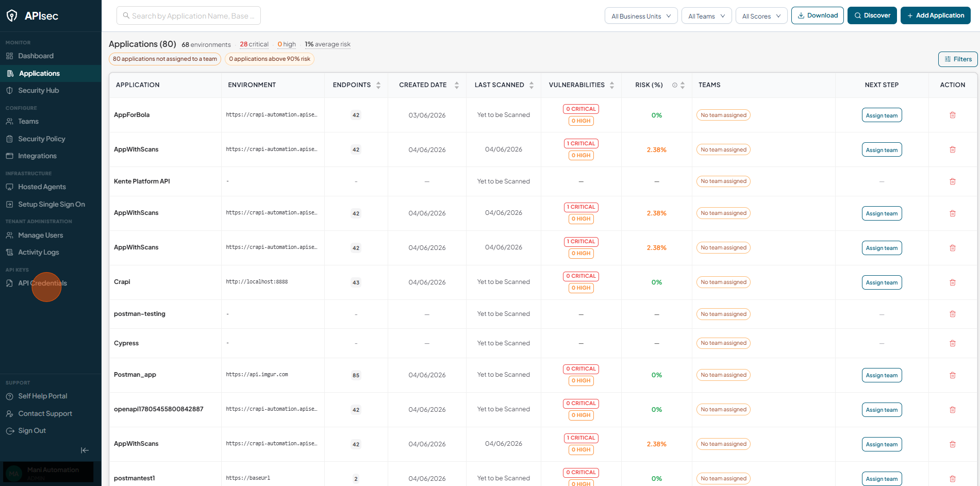Assign team for the Crapi application
Screen dimensions: 980x486
click(x=882, y=282)
